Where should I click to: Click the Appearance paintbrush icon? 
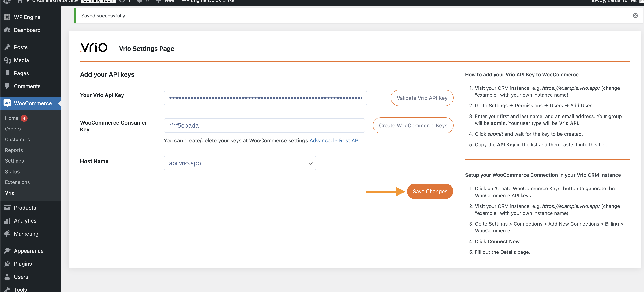point(7,251)
